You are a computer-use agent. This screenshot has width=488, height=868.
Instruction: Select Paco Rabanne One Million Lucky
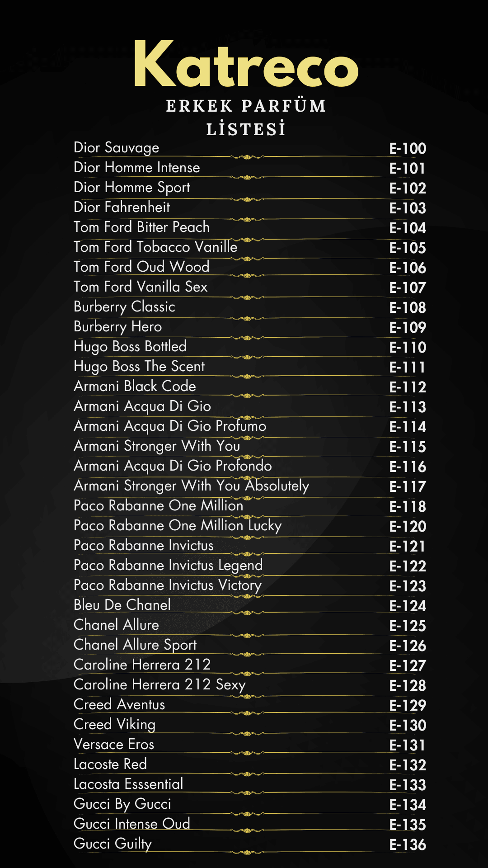(x=178, y=526)
